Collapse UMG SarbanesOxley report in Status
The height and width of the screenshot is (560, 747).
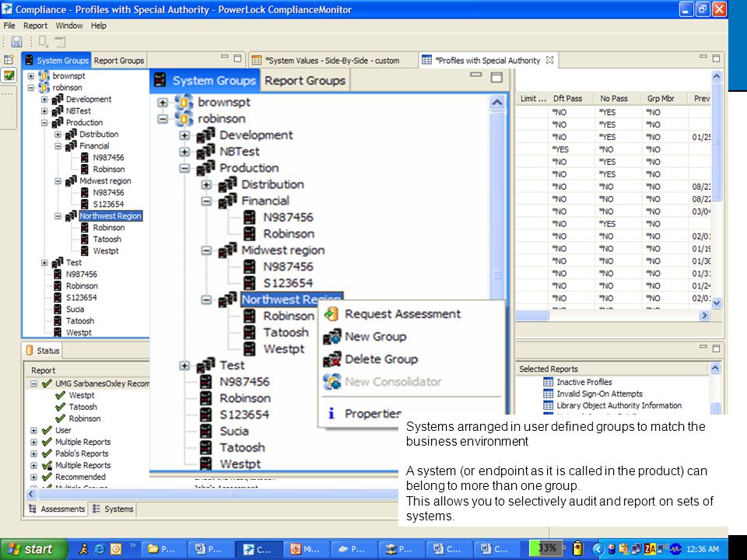pos(33,383)
